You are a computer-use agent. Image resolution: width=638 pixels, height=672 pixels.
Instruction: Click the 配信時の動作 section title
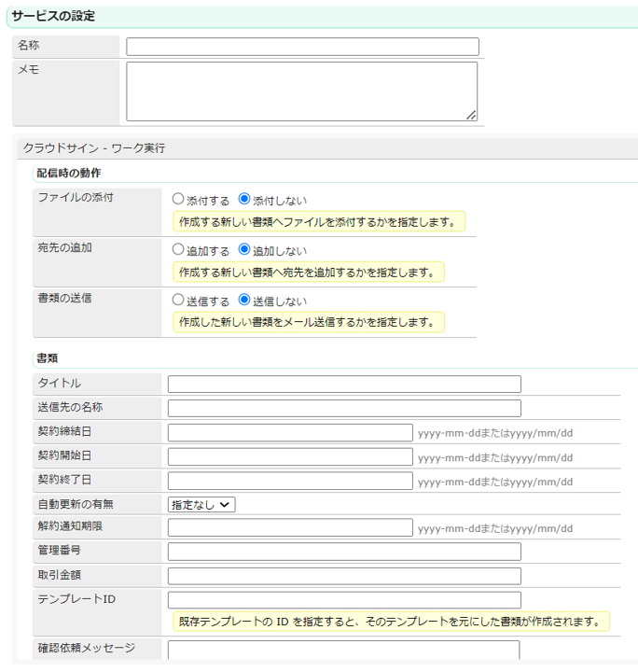pos(68,174)
